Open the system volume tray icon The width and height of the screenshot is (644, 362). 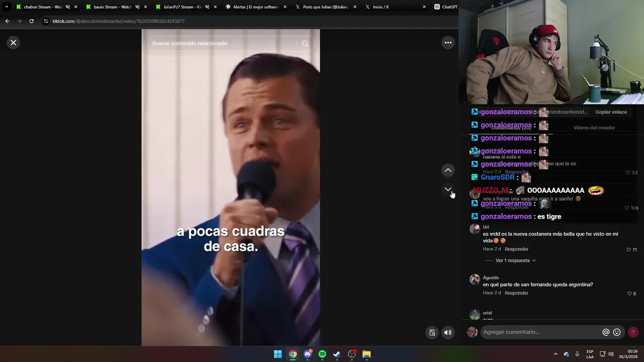[x=611, y=354]
